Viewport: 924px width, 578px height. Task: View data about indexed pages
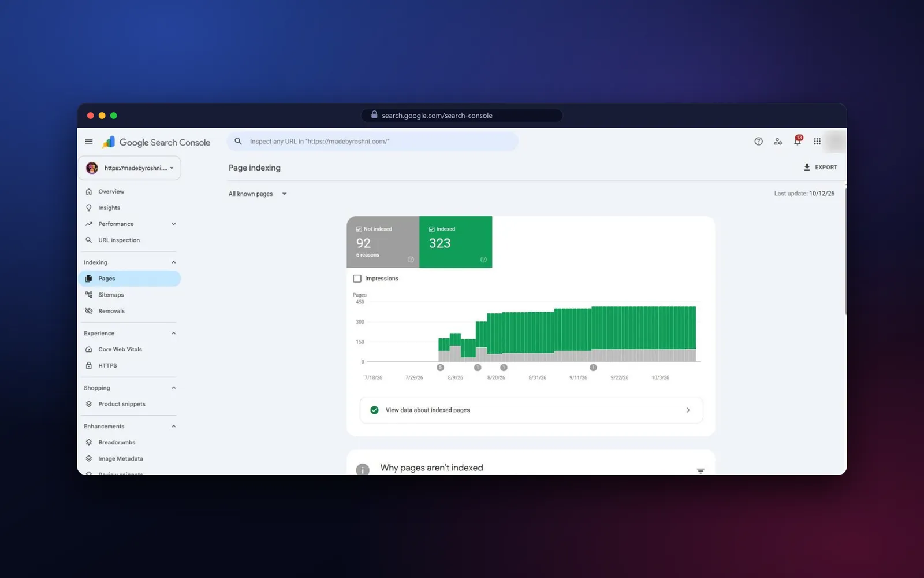coord(531,410)
